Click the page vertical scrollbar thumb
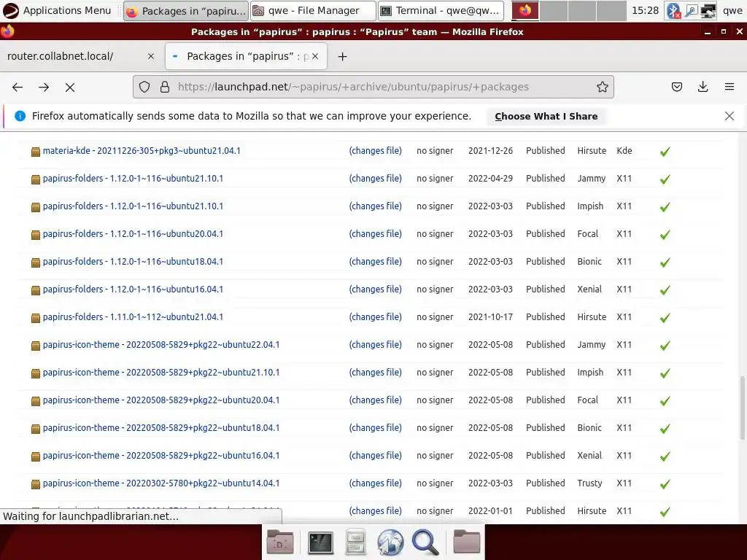747x560 pixels. pyautogui.click(x=742, y=408)
